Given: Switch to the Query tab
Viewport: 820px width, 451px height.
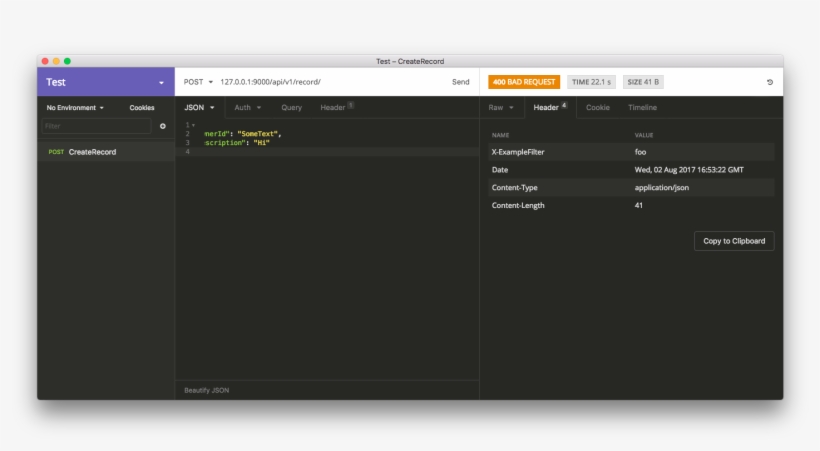Looking at the screenshot, I should tap(291, 107).
